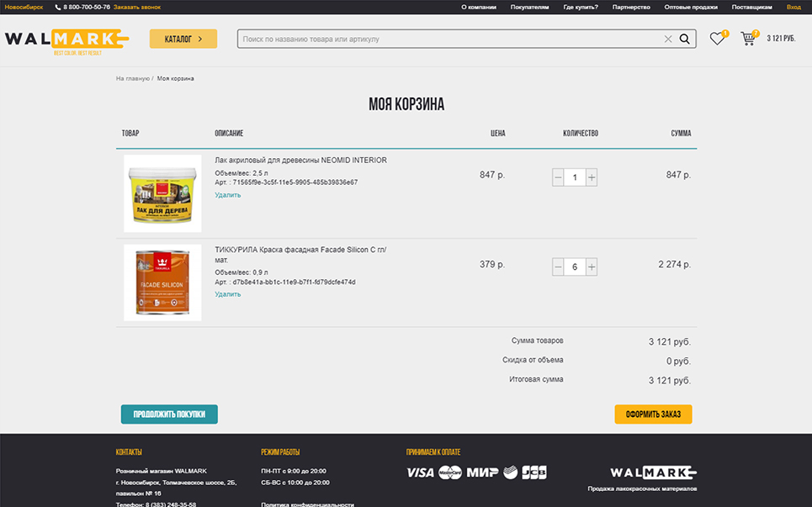Click the MasterCard payment icon

point(450,473)
